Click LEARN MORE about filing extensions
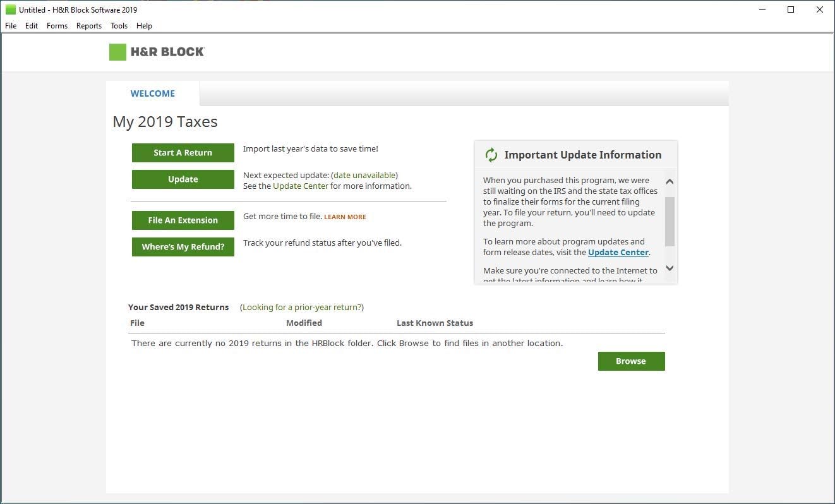 pyautogui.click(x=345, y=217)
